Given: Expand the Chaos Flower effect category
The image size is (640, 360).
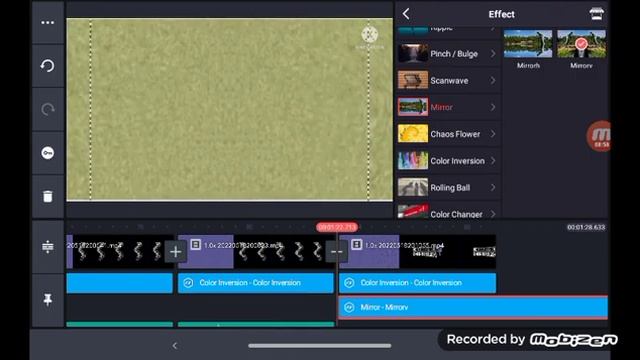Looking at the screenshot, I should 493,134.
